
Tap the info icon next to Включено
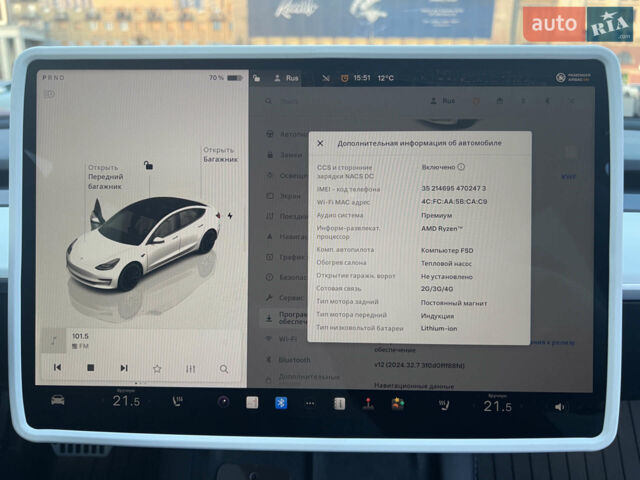point(461,167)
